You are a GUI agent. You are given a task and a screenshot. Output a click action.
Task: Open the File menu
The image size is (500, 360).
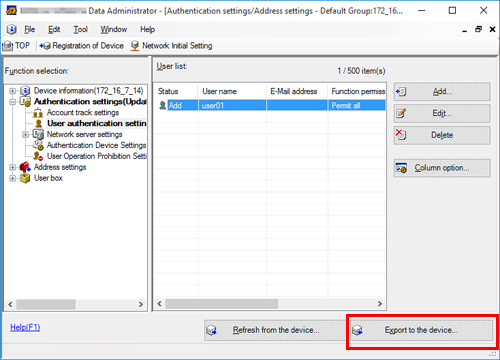coord(29,30)
